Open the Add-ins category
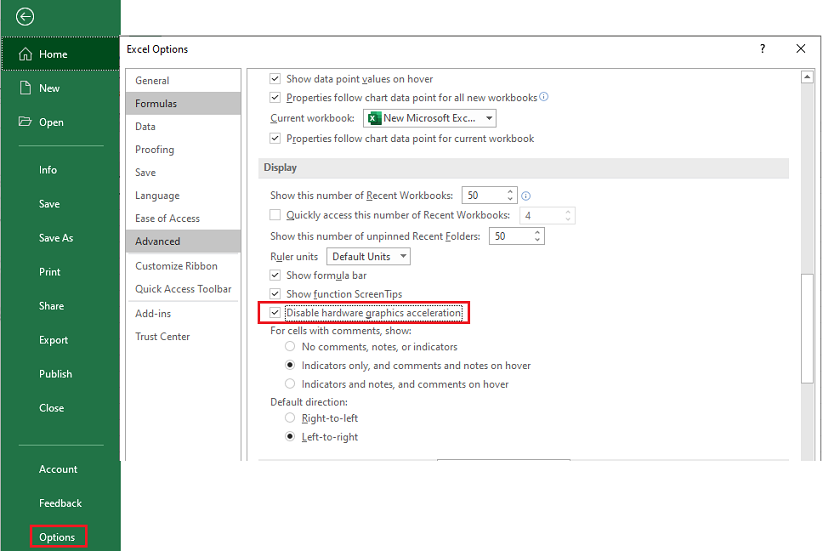 [x=183, y=314]
